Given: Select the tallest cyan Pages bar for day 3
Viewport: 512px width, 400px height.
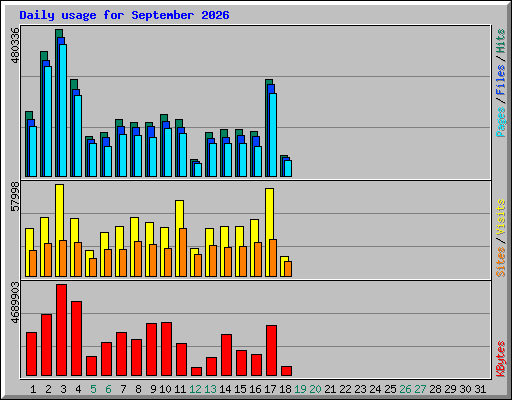Looking at the screenshot, I should (63, 110).
